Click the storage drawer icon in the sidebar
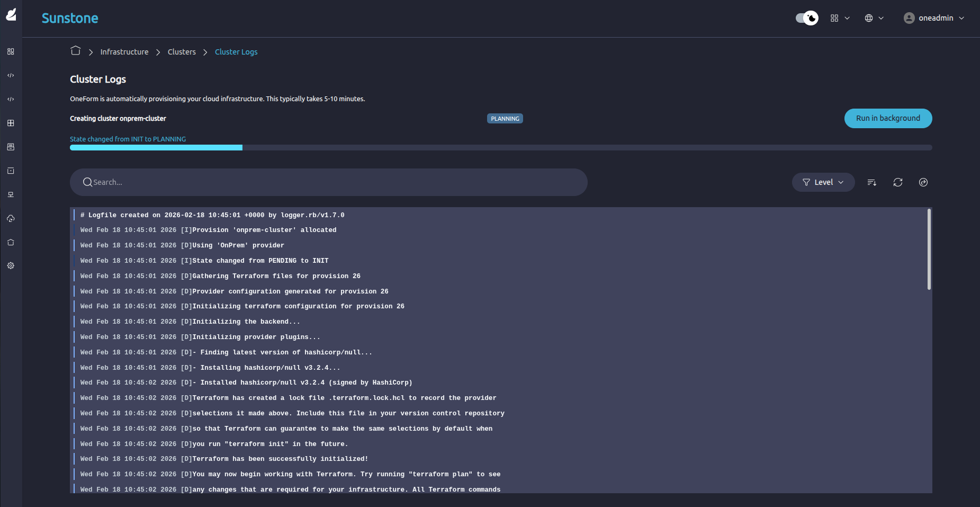This screenshot has width=980, height=507. [x=11, y=147]
